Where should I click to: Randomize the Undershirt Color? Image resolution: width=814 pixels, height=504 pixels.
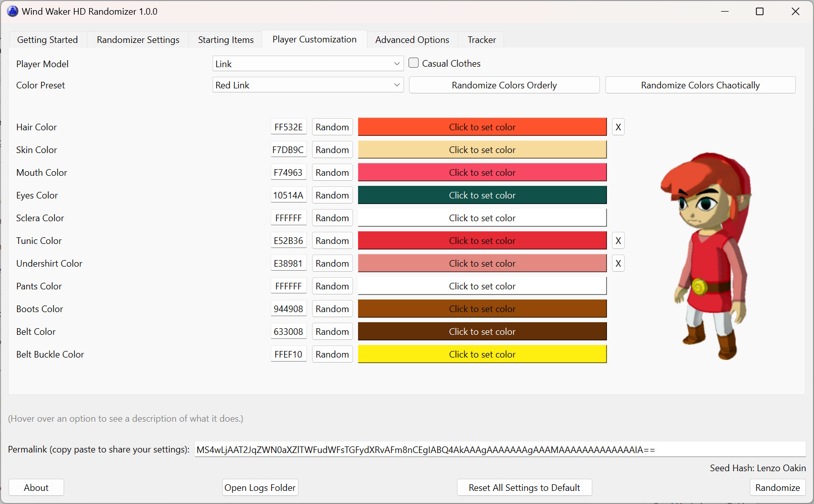click(332, 264)
